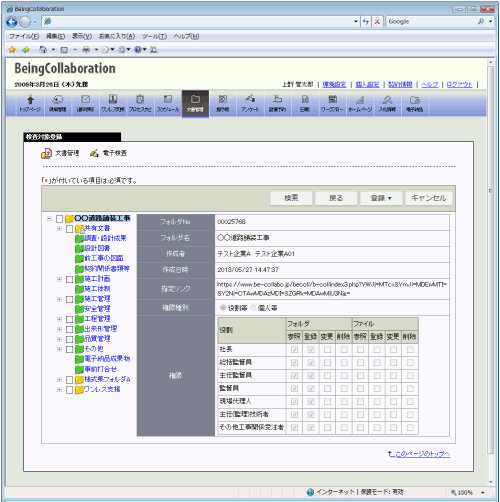Viewport: 500px width, 502px height.
Task: Click the Google search magnifier icon
Action: click(481, 22)
